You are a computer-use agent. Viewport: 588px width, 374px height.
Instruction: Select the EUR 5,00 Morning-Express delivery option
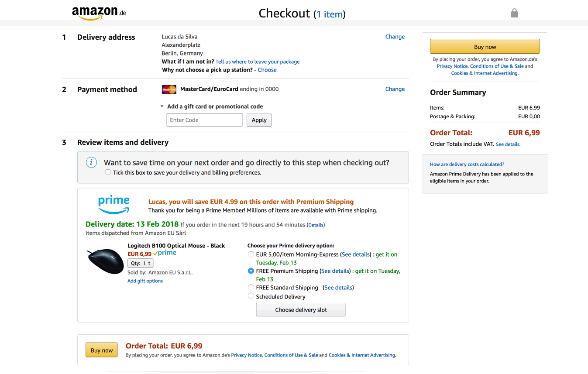coord(251,254)
